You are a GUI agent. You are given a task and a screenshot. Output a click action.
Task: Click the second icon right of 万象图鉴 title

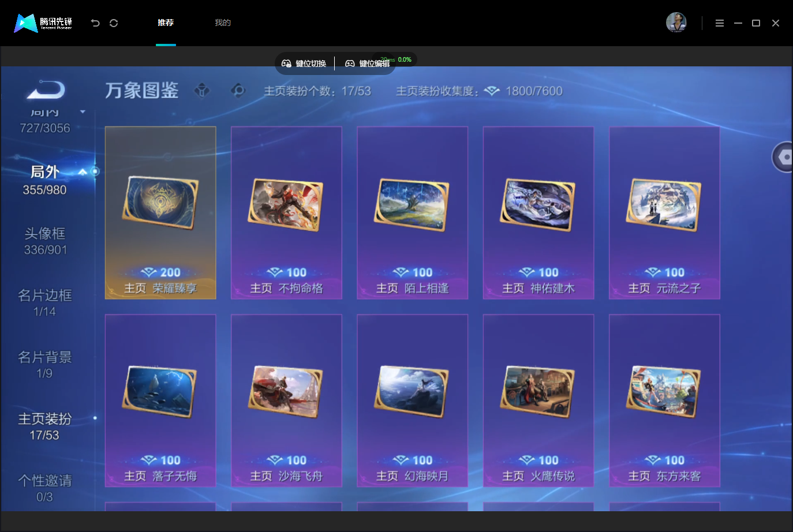coord(238,91)
